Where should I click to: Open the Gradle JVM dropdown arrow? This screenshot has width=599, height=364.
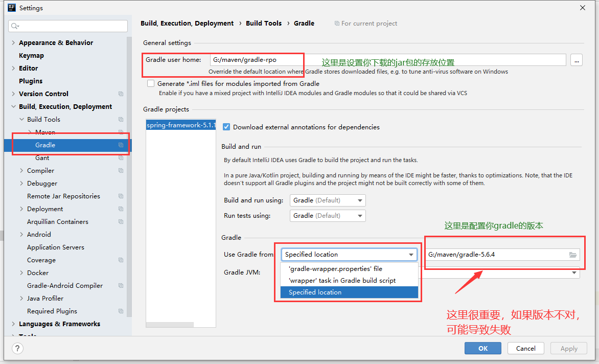click(x=574, y=272)
